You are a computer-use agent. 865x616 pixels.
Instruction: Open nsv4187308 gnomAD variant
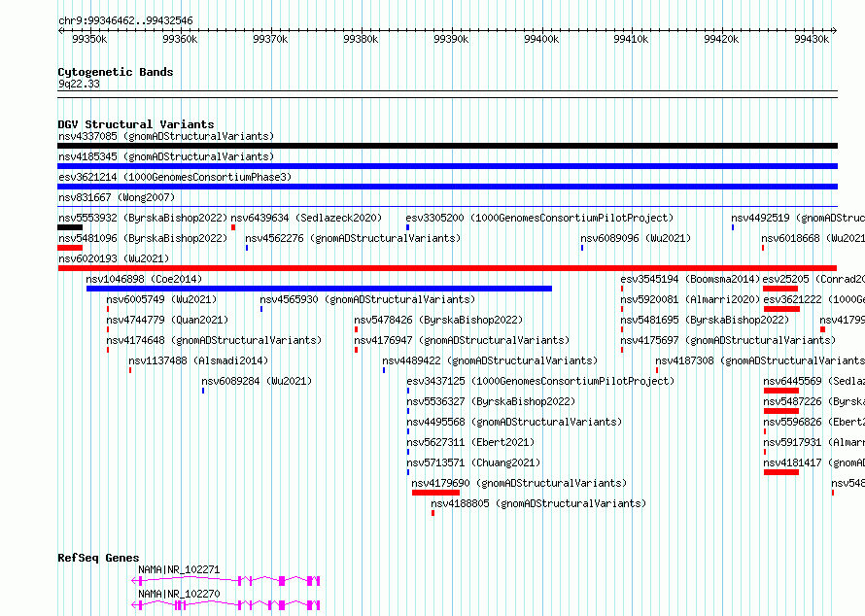760,360
